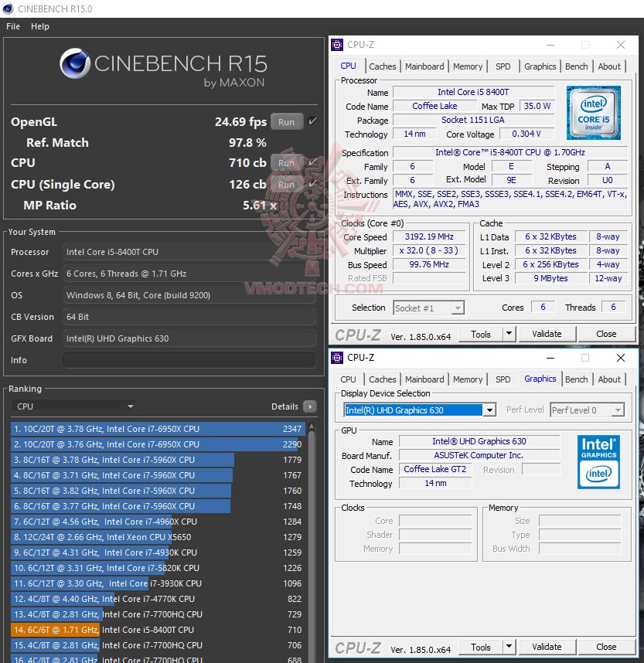Run the CPU benchmark

pyautogui.click(x=287, y=163)
